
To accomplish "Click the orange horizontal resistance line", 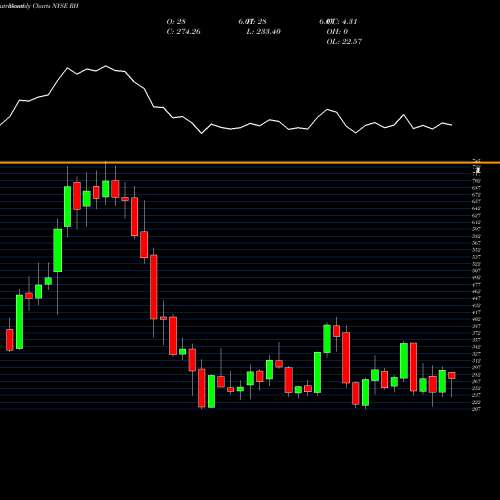I will pyautogui.click(x=250, y=163).
